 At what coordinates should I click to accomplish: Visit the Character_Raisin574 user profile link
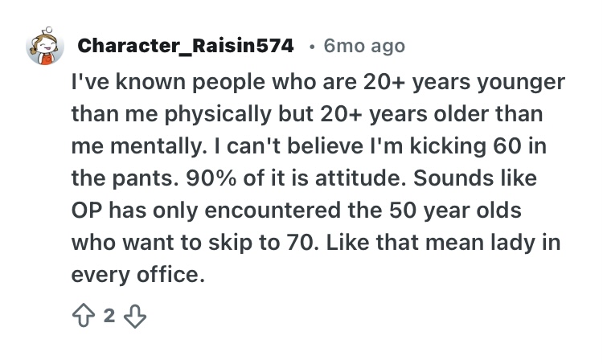[x=186, y=46]
